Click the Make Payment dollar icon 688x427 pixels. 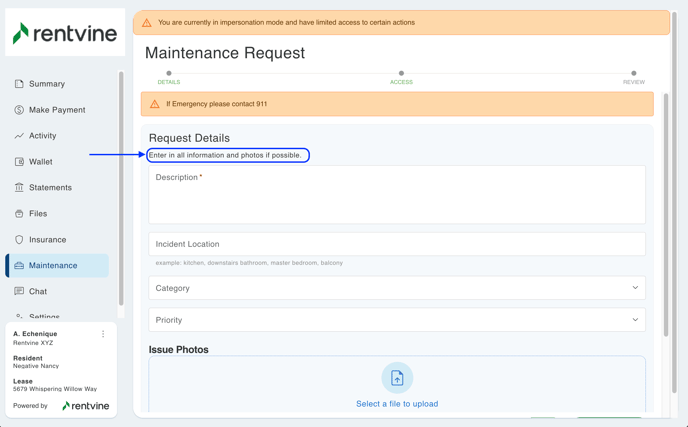(19, 110)
